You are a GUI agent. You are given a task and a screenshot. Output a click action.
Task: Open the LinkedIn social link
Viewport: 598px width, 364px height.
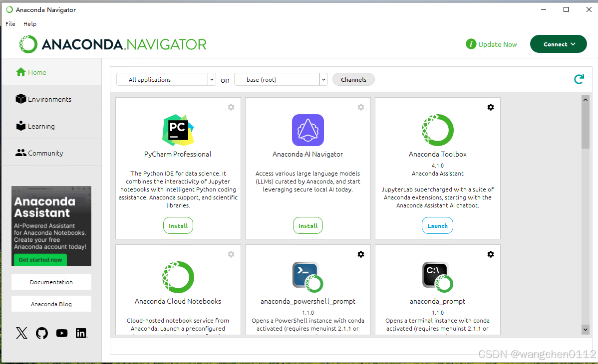point(81,333)
